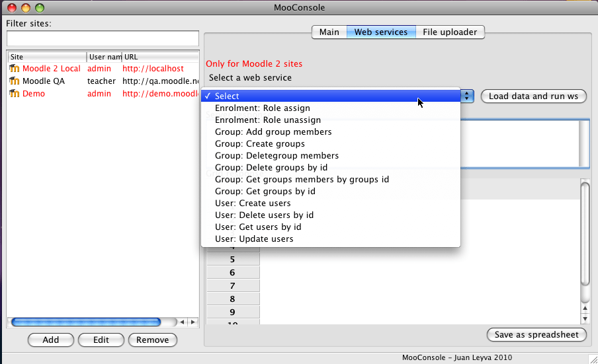Click the site list scroll left arrow
The image size is (598, 364).
pyautogui.click(x=183, y=322)
